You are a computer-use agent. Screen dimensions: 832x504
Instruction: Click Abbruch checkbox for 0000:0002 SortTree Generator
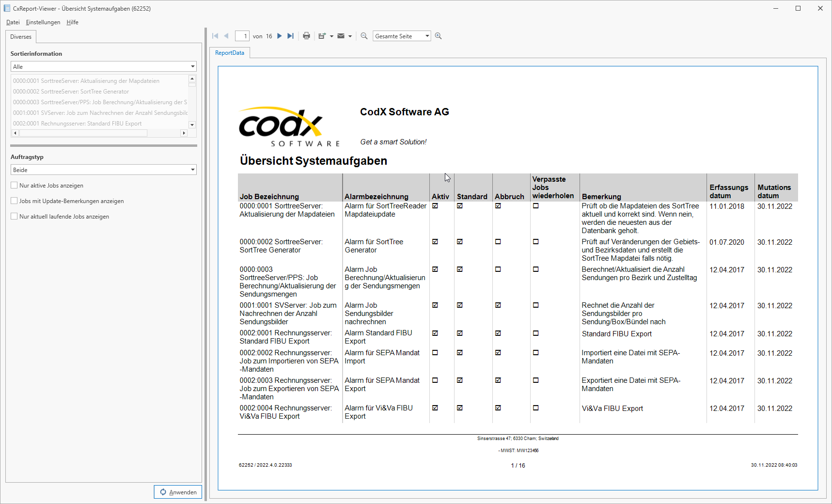(x=498, y=242)
